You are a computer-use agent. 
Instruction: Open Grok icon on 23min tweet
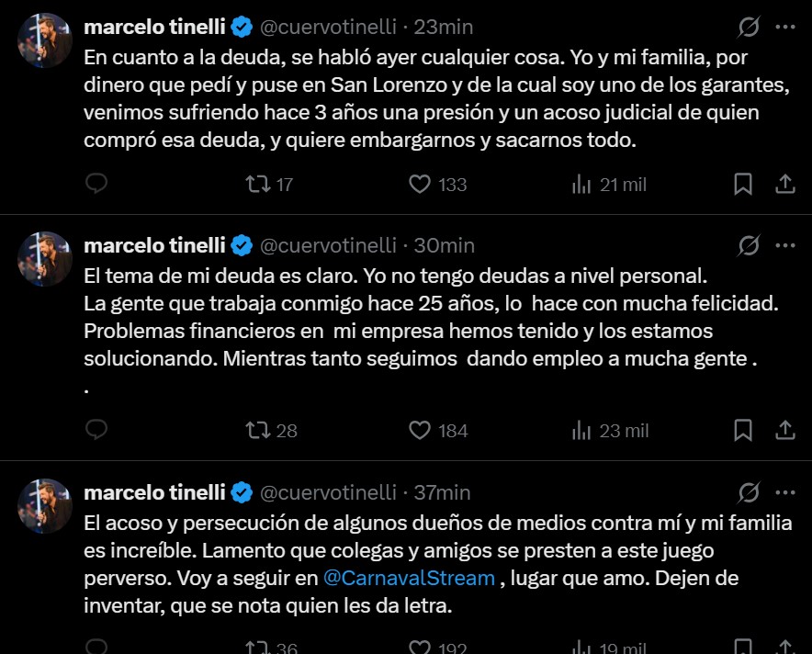tap(749, 28)
